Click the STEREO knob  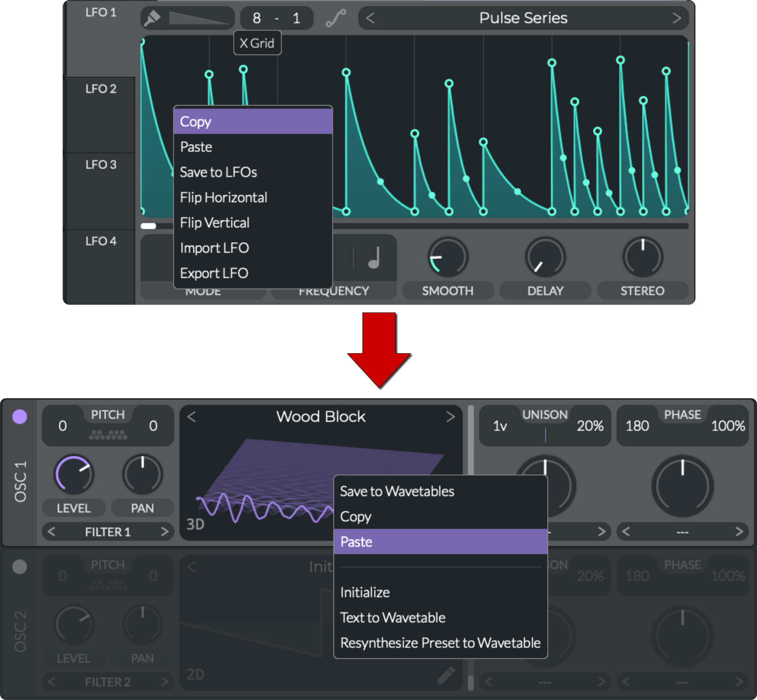click(x=643, y=257)
